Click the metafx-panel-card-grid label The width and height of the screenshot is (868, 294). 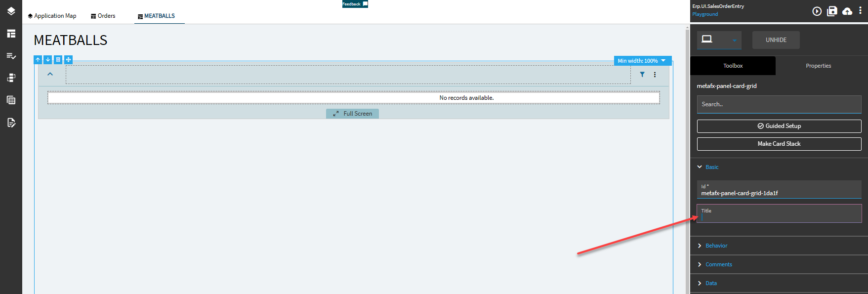(727, 86)
